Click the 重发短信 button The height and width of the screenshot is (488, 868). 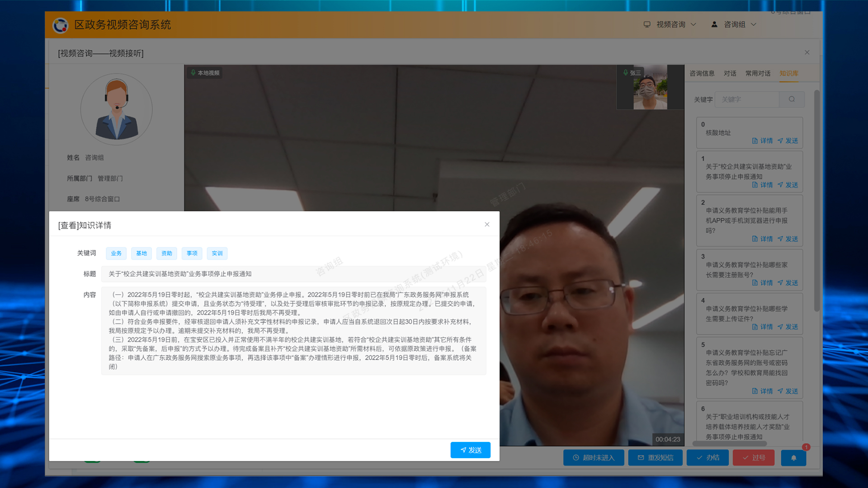(655, 458)
